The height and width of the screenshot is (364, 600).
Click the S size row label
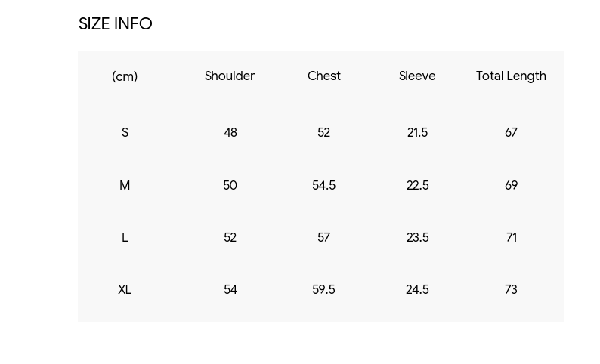[x=125, y=132]
